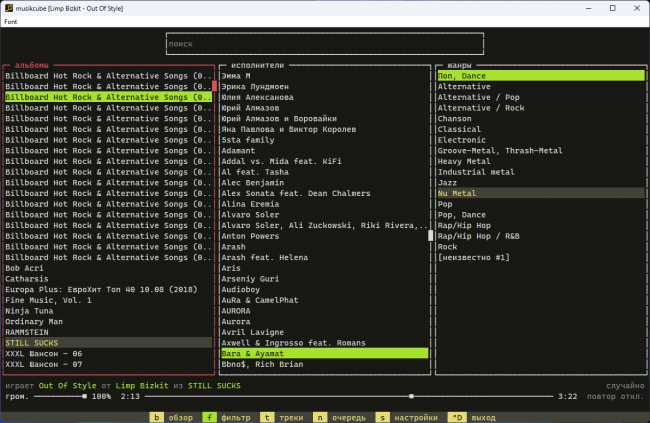The height and width of the screenshot is (423, 650).
Task: Select artist Alina Eremia
Action: pos(325,204)
